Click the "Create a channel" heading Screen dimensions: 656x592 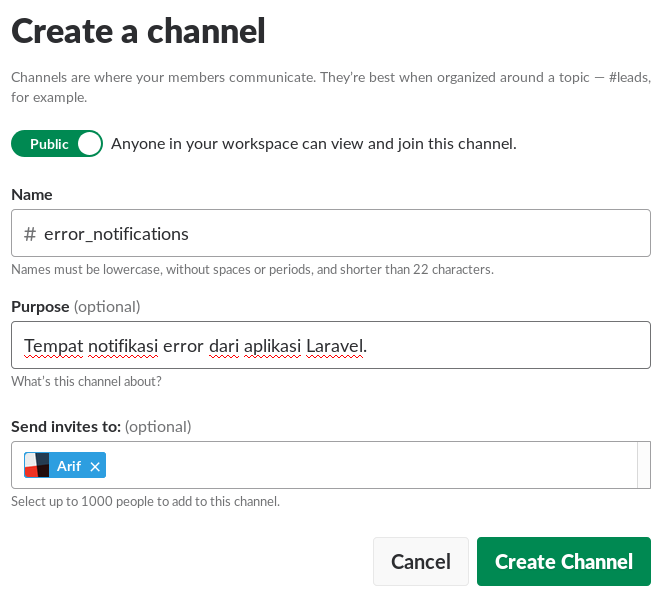[x=138, y=32]
